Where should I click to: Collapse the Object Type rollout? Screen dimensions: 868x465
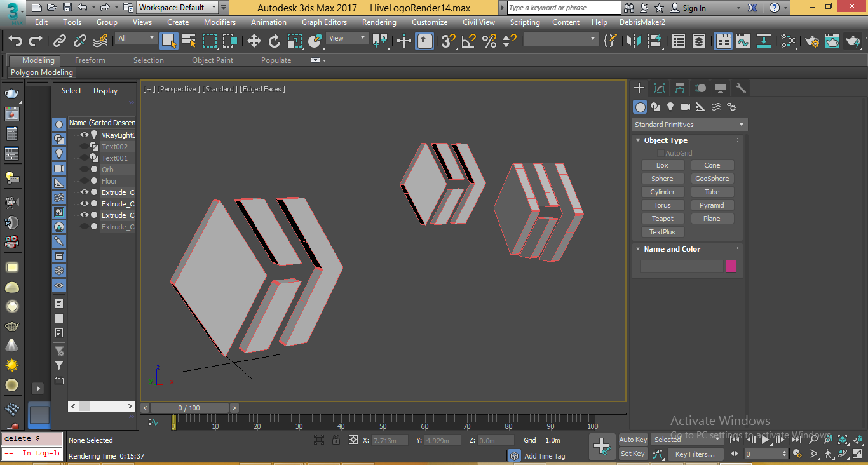(x=638, y=140)
